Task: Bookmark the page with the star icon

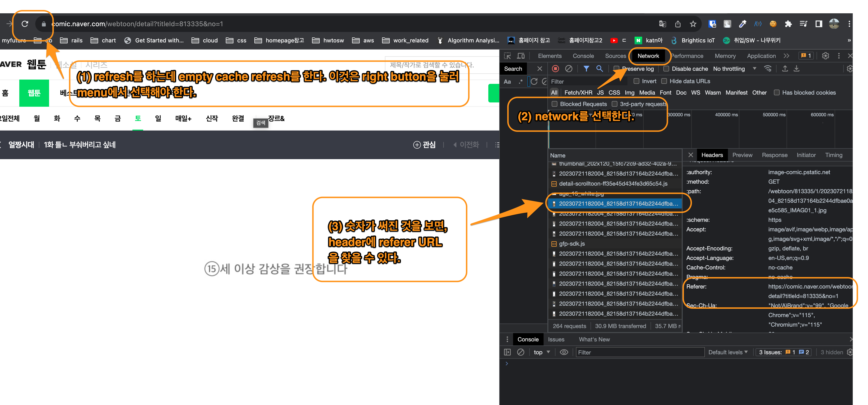Action: tap(693, 24)
